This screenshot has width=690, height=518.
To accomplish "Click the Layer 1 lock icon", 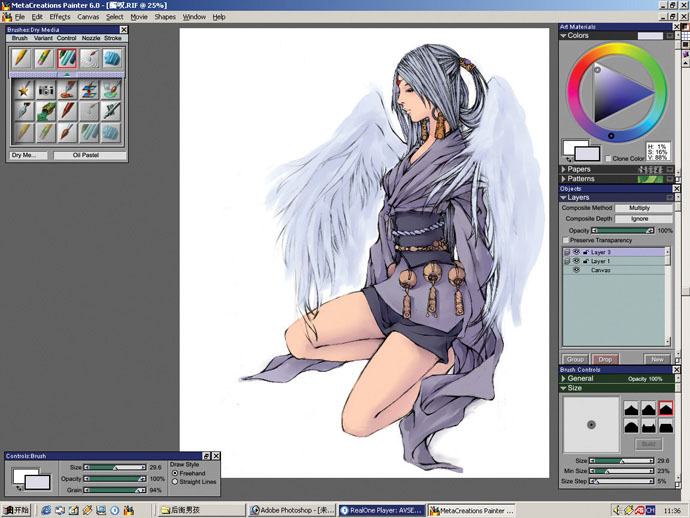I will pyautogui.click(x=586, y=261).
